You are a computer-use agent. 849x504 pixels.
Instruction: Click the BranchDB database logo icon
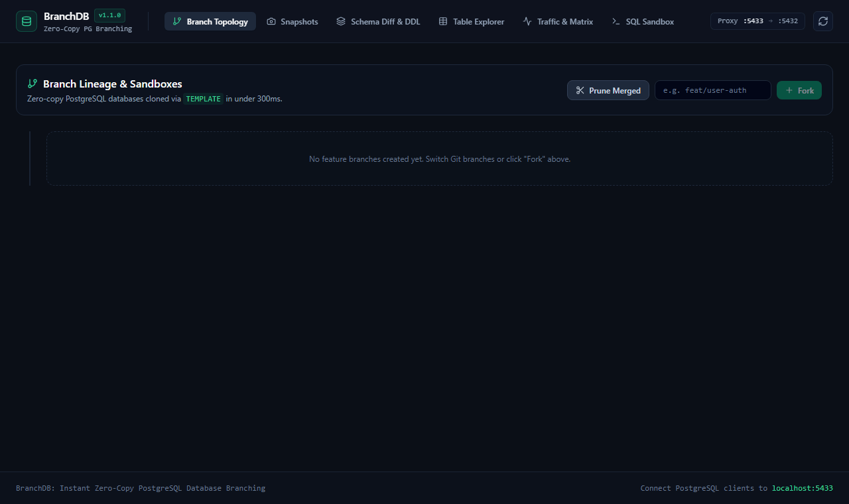27,21
